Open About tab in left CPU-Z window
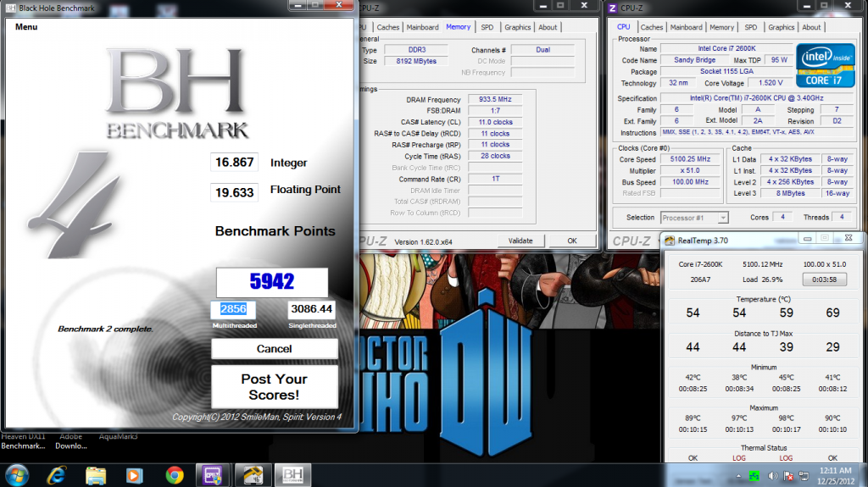The height and width of the screenshot is (487, 868). (x=548, y=27)
